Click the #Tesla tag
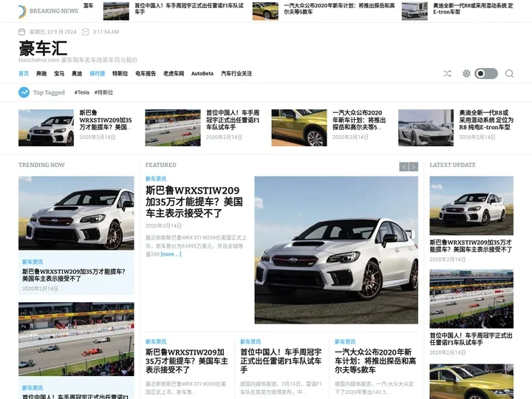Viewport: 532px width, 399px height. [82, 92]
